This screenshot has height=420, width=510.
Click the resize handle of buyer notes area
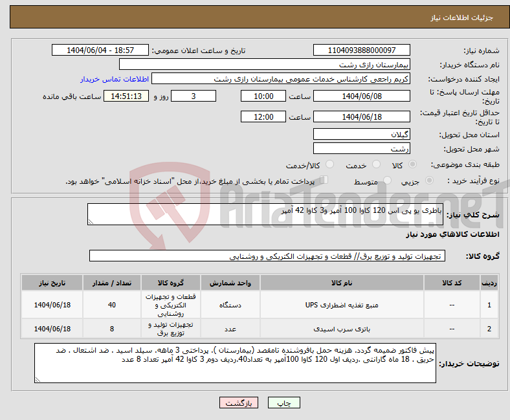click(x=38, y=379)
